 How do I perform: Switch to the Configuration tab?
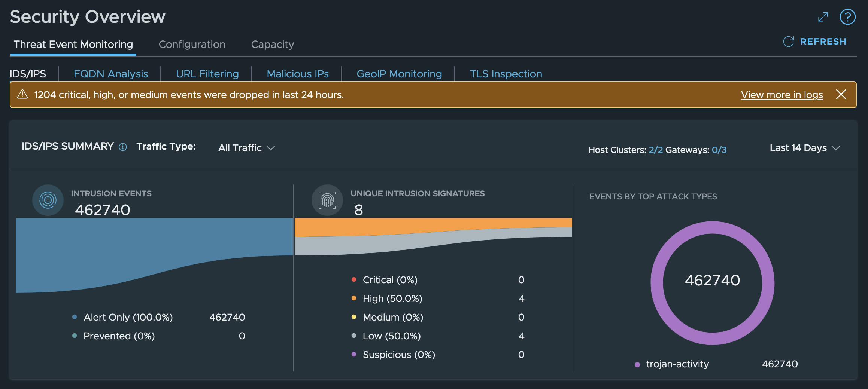[192, 44]
